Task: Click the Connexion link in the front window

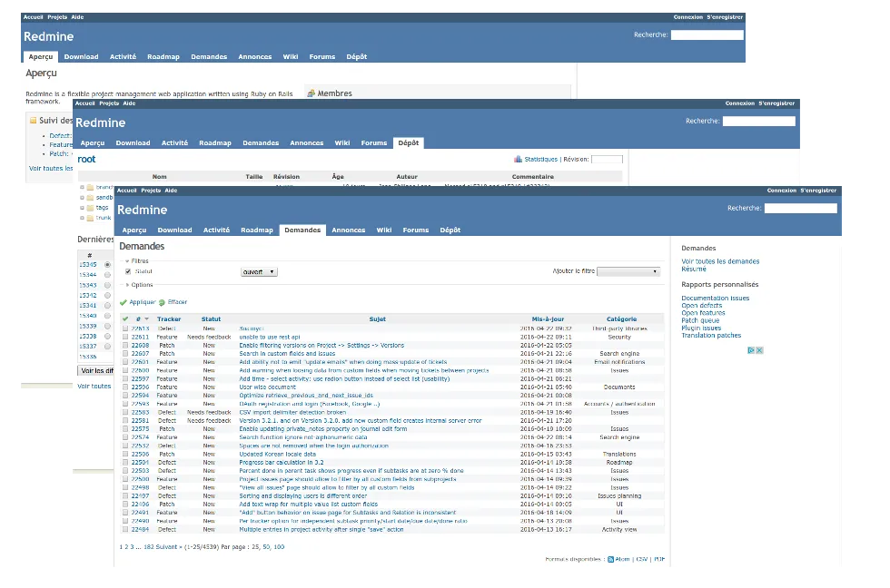Action: point(782,191)
